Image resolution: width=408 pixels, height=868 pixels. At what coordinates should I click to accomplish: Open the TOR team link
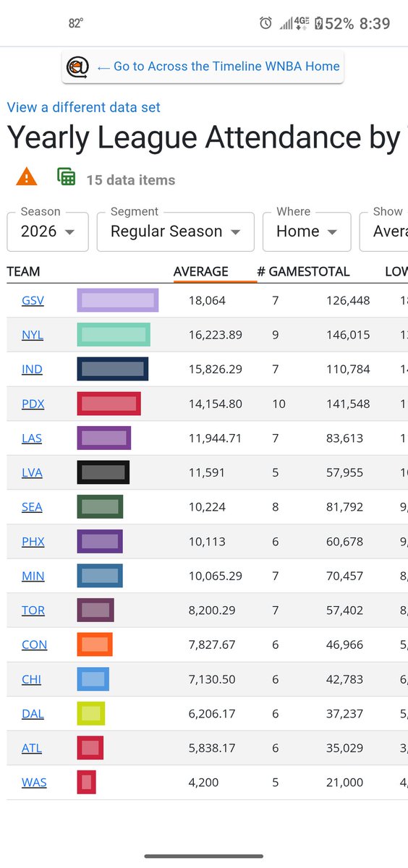pyautogui.click(x=33, y=610)
